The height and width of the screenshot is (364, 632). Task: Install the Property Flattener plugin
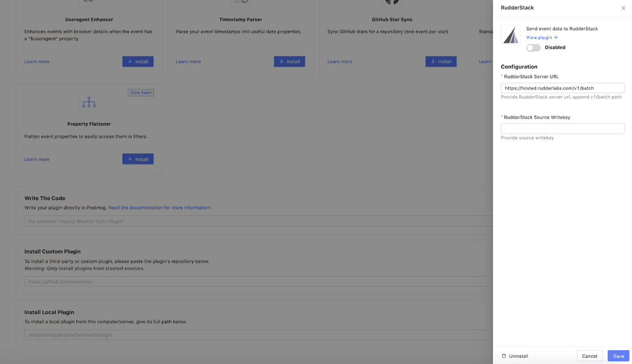138,159
